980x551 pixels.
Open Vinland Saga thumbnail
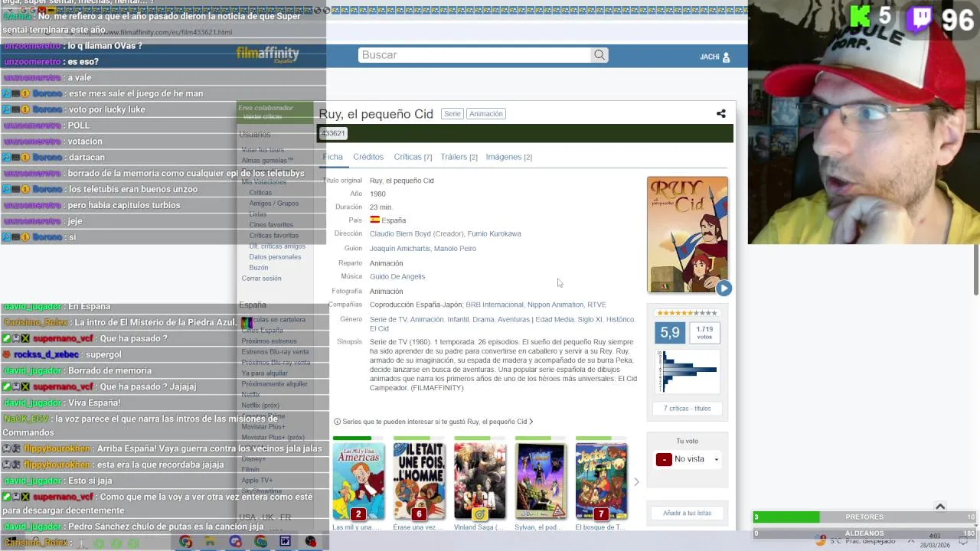click(x=479, y=480)
